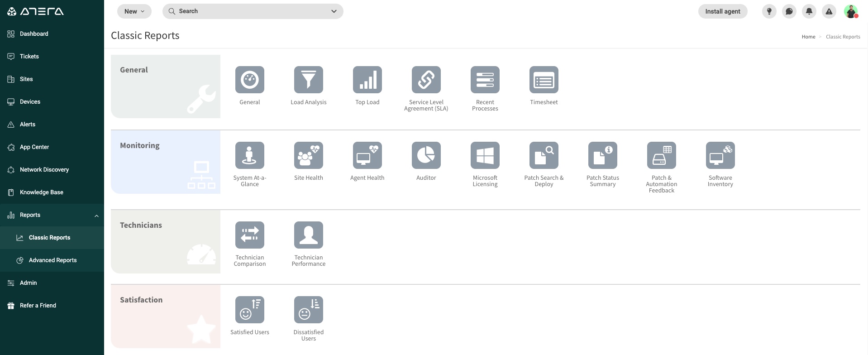Open the lightbulb tips icon
868x355 pixels.
(769, 11)
